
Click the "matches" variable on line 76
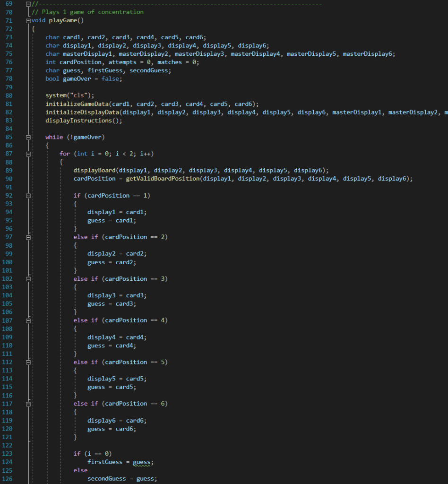coord(169,62)
